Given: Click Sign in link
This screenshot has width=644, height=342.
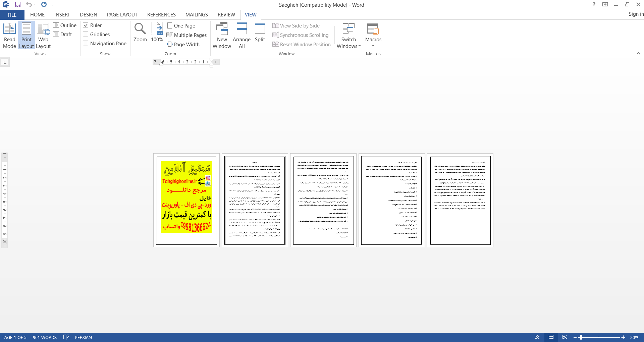Looking at the screenshot, I should coord(636,14).
